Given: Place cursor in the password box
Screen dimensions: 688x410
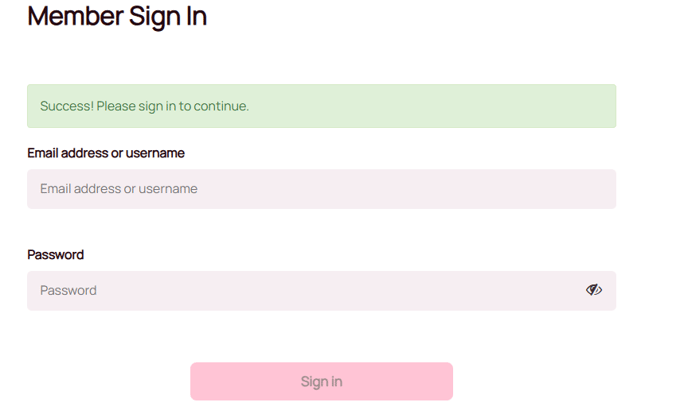Looking at the screenshot, I should [300, 291].
